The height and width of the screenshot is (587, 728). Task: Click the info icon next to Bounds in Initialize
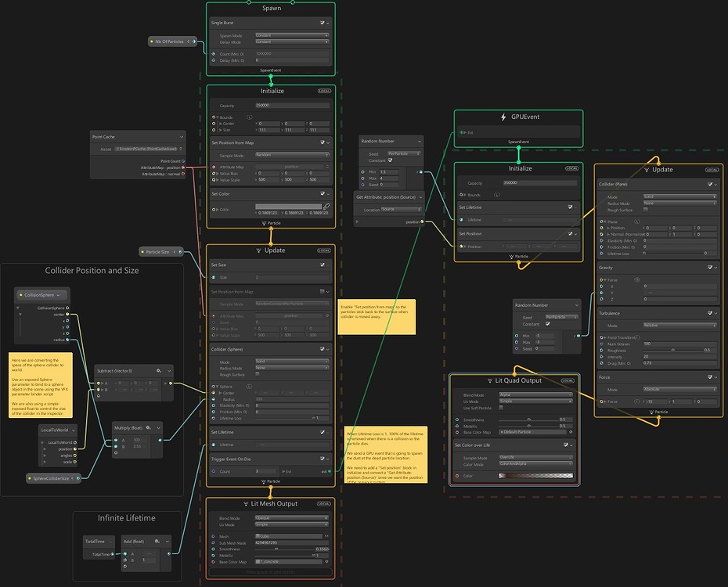click(249, 117)
